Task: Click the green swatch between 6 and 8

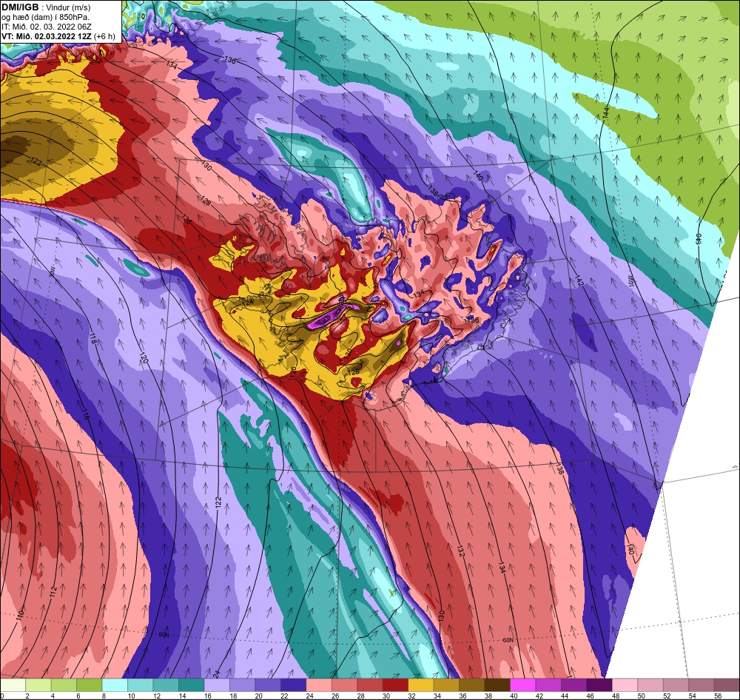Action: tap(90, 685)
